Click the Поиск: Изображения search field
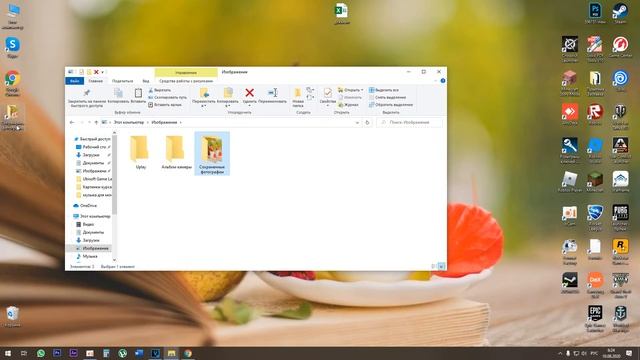The height and width of the screenshot is (360, 640). point(409,122)
